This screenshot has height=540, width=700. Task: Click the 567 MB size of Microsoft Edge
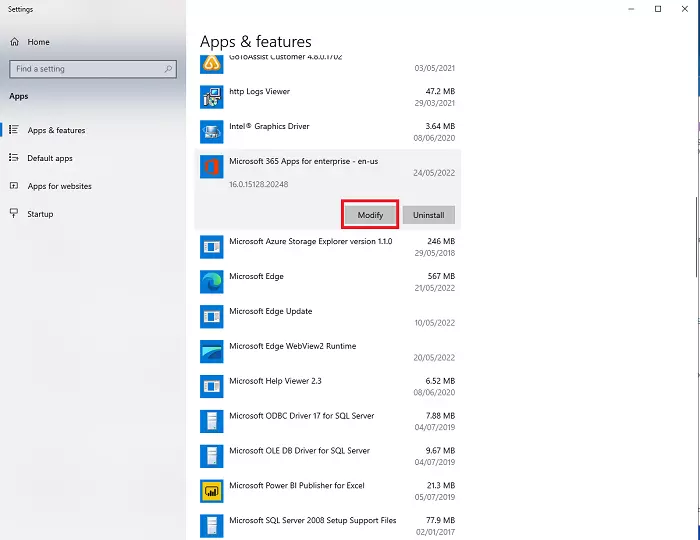pos(441,276)
